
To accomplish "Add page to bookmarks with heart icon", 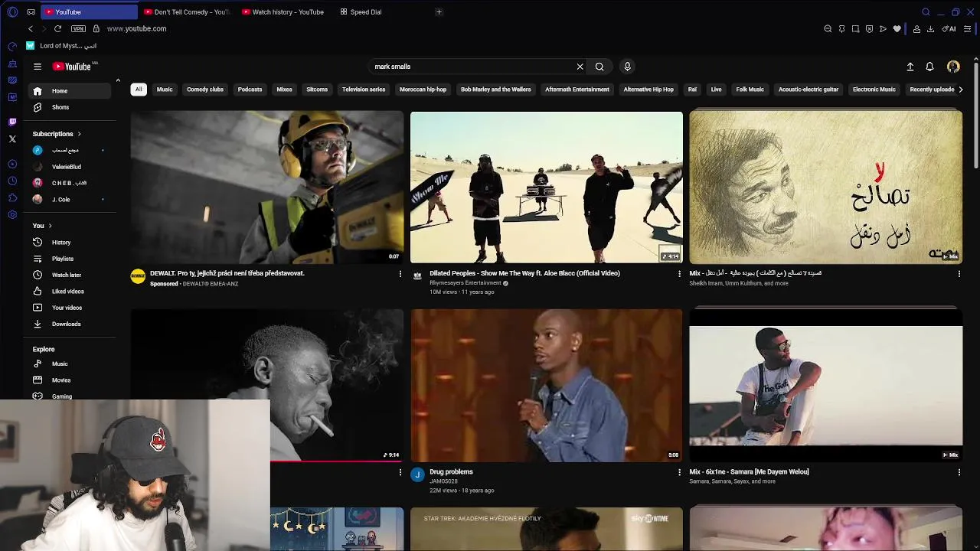I will pyautogui.click(x=897, y=29).
